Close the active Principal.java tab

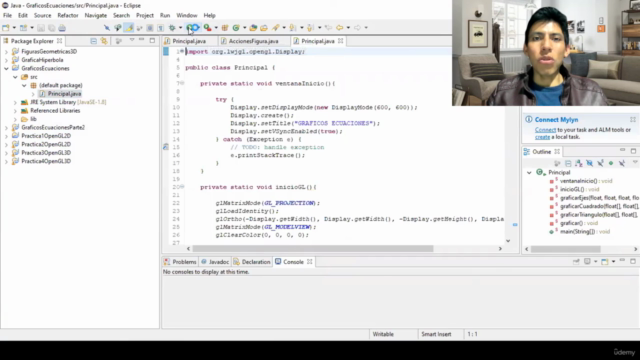click(340, 41)
